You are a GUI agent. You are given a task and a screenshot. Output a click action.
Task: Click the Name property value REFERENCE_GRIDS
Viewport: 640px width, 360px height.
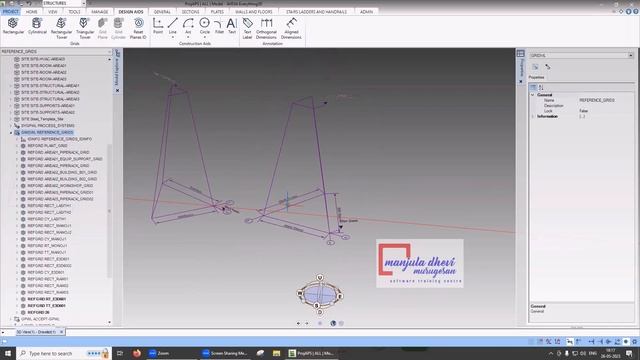pos(597,100)
